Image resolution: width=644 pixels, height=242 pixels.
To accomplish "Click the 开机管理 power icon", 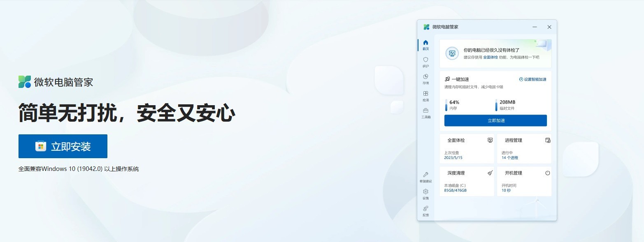I will (548, 173).
